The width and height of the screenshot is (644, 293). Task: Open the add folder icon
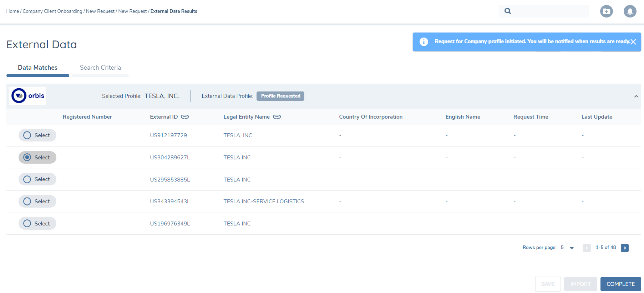[x=606, y=11]
